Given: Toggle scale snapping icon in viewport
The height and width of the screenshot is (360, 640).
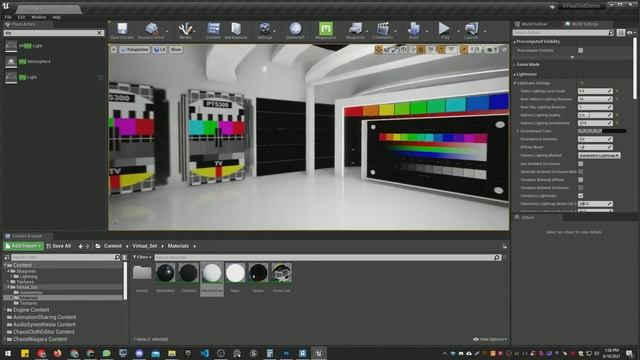Looking at the screenshot, I should click(x=463, y=50).
